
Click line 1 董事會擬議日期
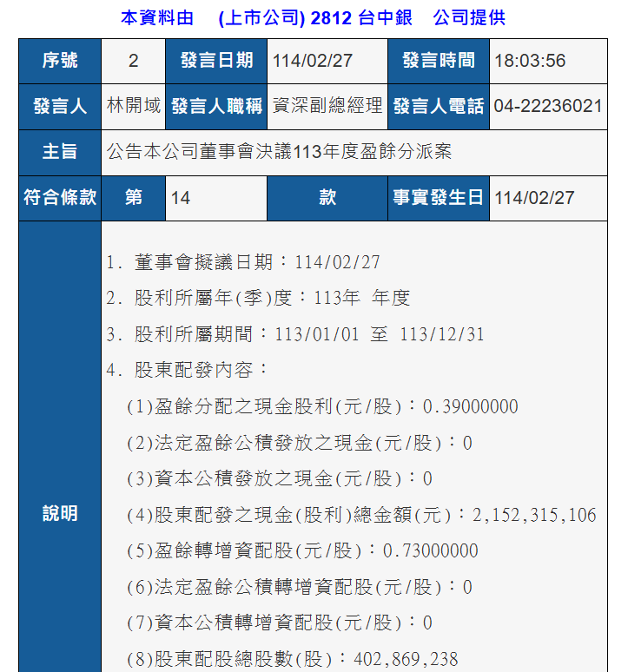tap(243, 262)
